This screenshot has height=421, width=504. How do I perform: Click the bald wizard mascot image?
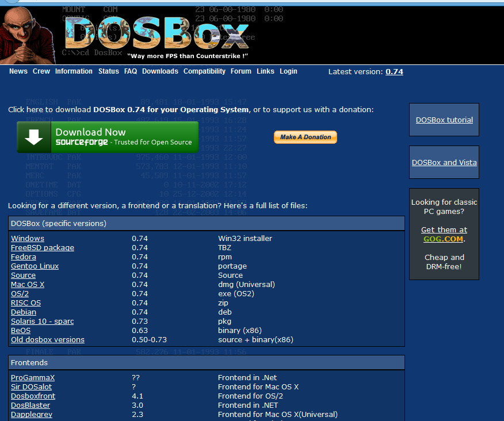pos(27,35)
